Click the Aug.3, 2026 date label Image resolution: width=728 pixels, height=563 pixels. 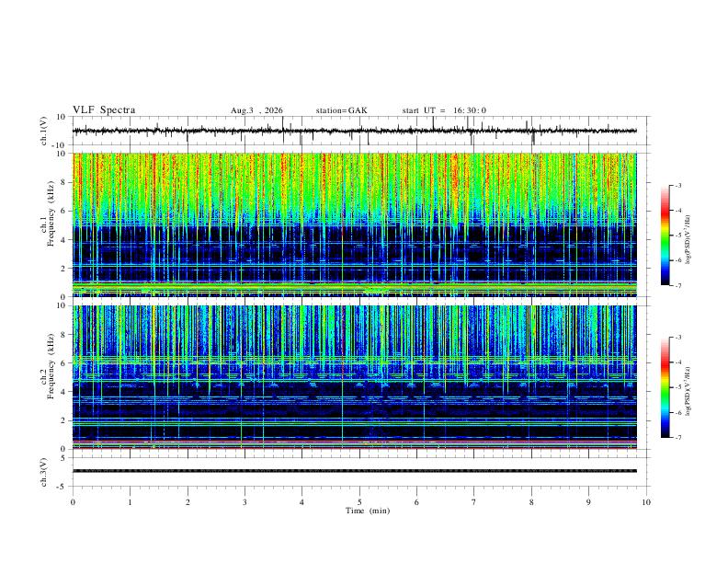(x=256, y=110)
